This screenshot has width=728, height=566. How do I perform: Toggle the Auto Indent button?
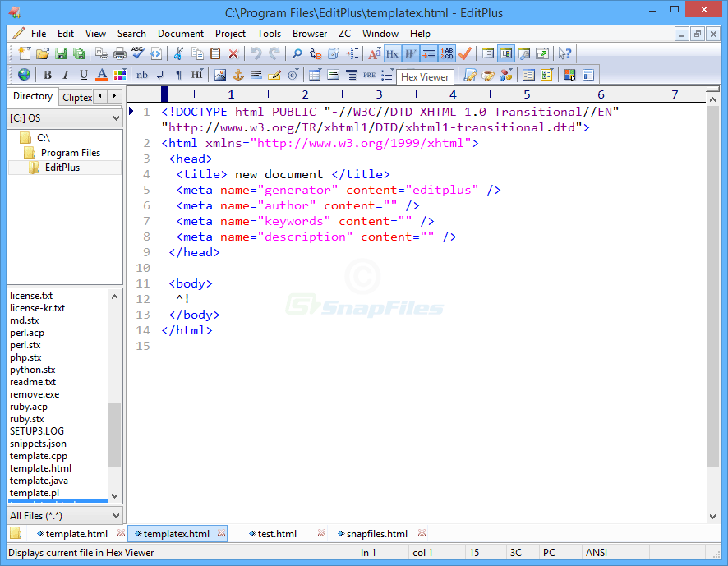pos(429,53)
